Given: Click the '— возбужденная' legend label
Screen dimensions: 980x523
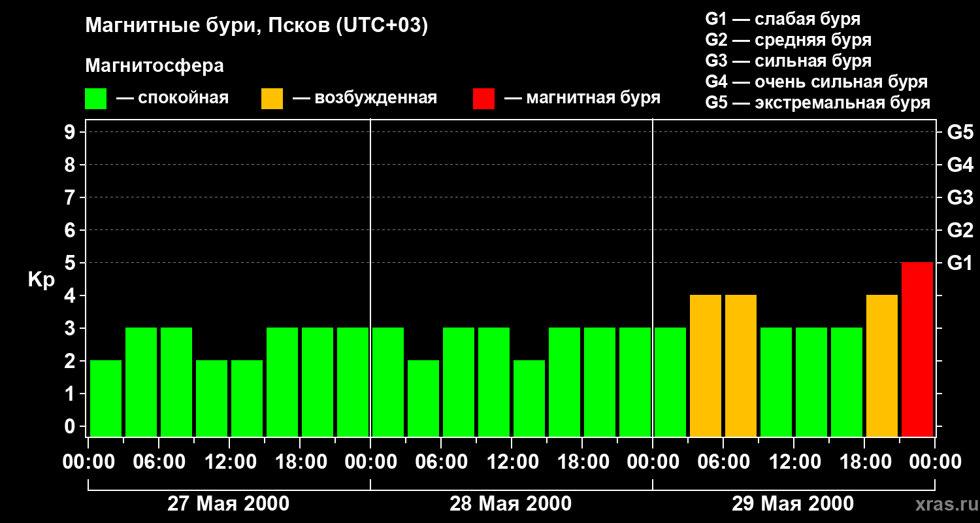Looking at the screenshot, I should pos(365,98).
